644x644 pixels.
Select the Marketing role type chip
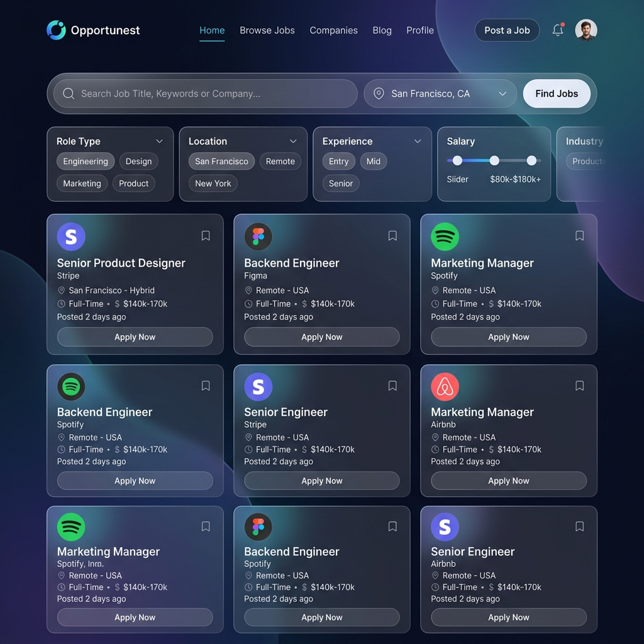(82, 184)
